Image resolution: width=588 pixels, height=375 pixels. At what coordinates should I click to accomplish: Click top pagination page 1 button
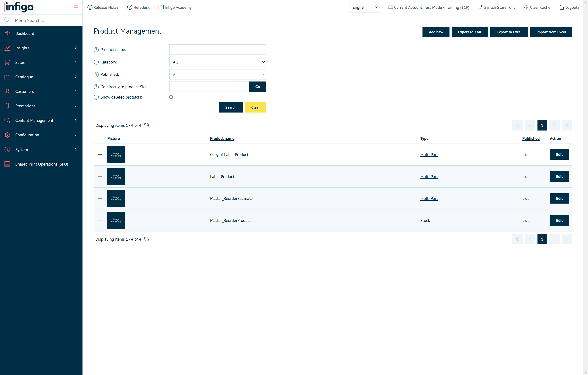coord(542,125)
